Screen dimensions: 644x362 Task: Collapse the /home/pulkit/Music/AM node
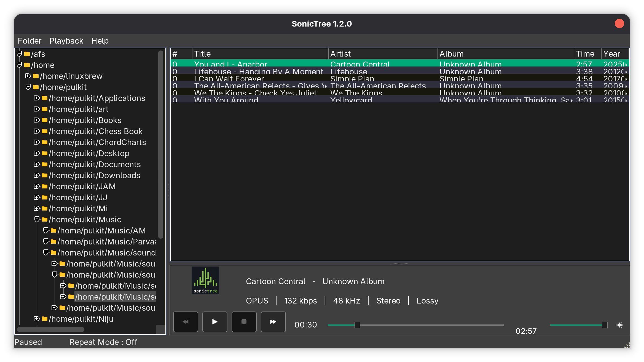point(46,230)
